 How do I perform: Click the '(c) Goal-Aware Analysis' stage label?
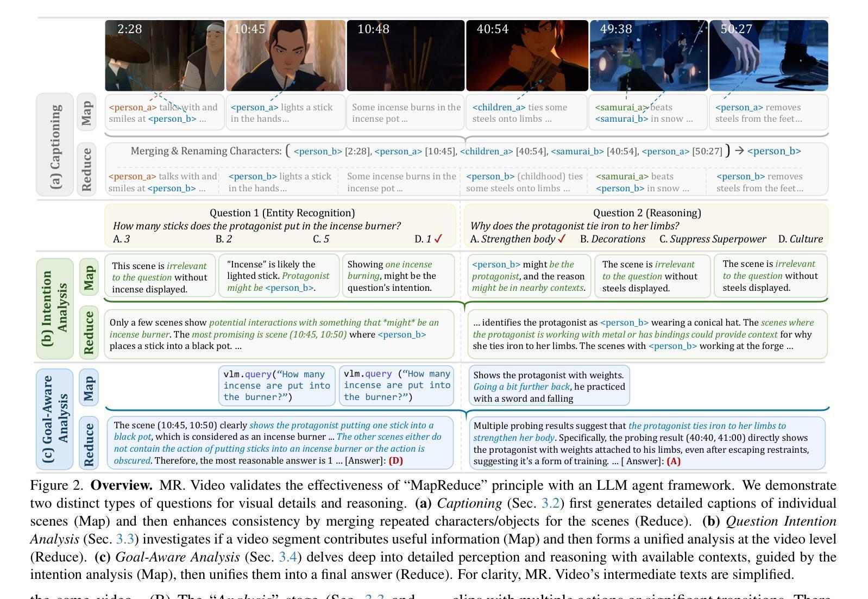click(54, 419)
